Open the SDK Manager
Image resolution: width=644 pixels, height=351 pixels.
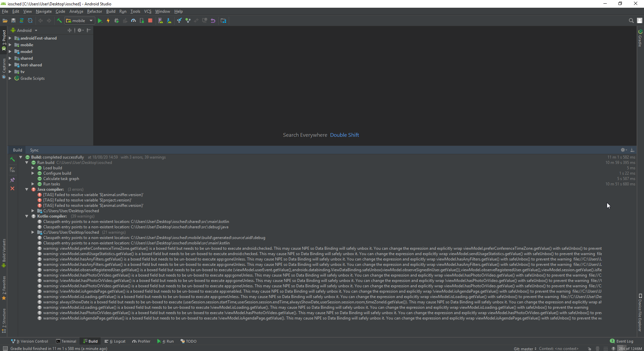click(169, 20)
